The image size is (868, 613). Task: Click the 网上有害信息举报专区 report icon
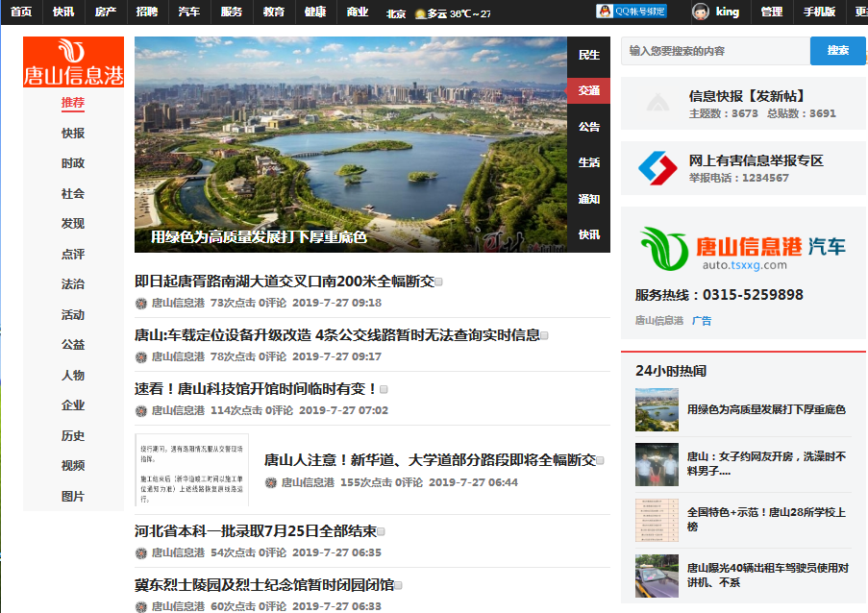click(657, 168)
